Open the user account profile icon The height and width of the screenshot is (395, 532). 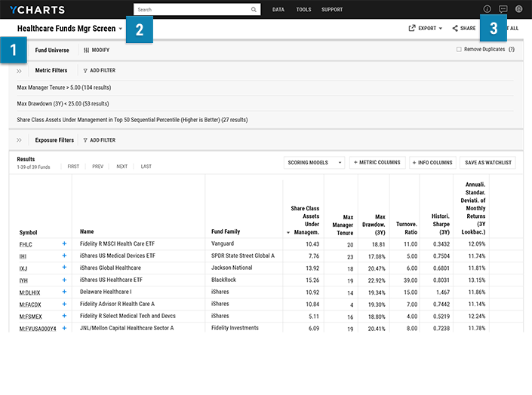pos(518,9)
